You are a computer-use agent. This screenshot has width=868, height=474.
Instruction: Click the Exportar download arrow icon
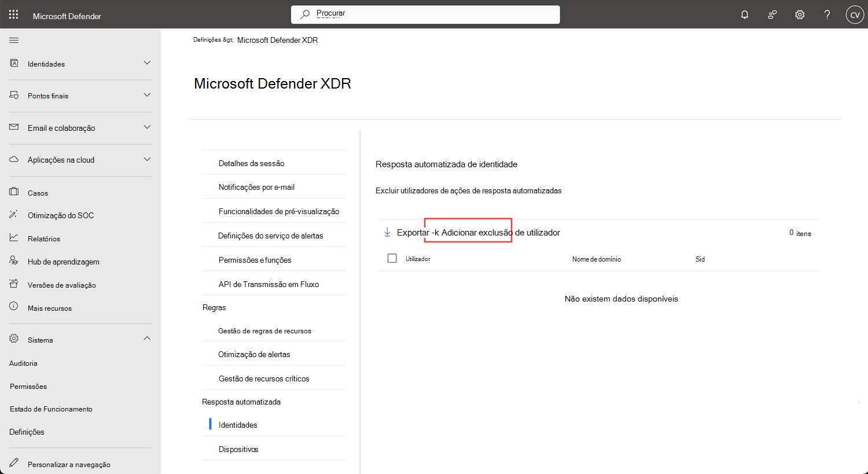[x=387, y=232]
